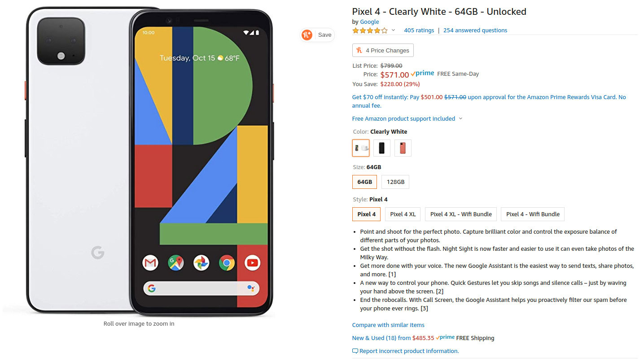Click Compare with similar items
The image size is (644, 362).
388,325
